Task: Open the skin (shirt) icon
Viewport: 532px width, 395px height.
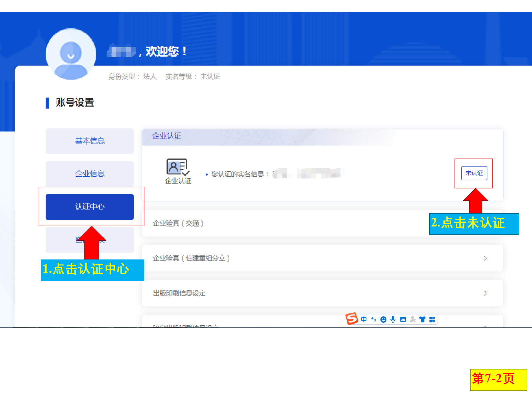Action: (422, 319)
